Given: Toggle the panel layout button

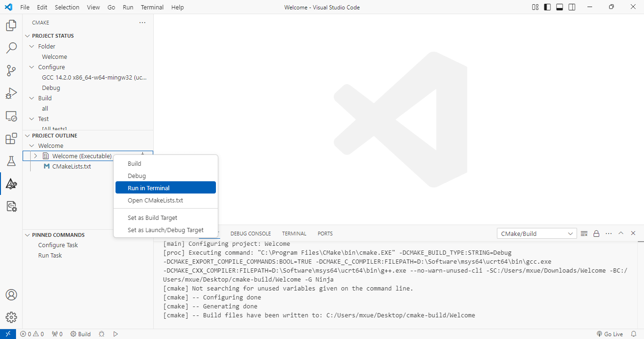Looking at the screenshot, I should tap(560, 7).
